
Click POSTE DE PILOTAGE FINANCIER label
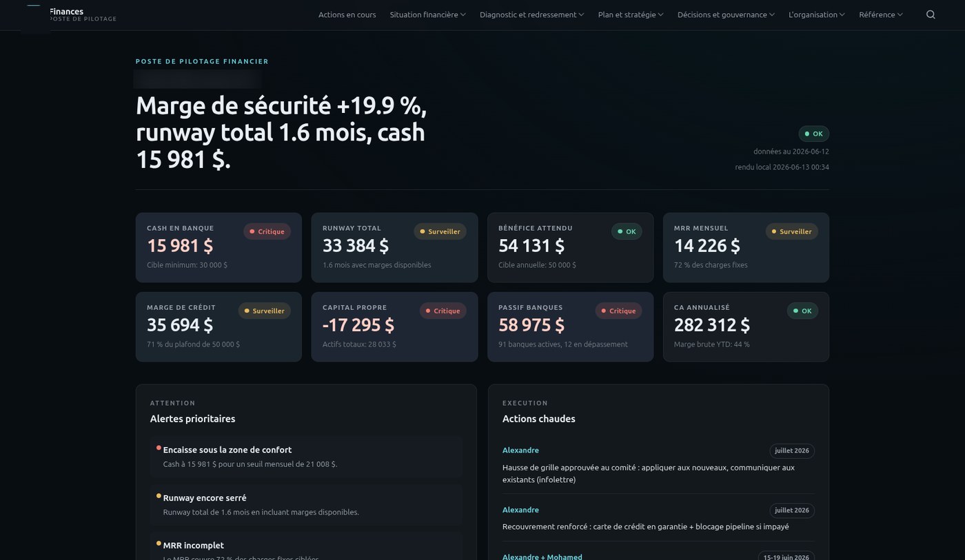point(202,61)
